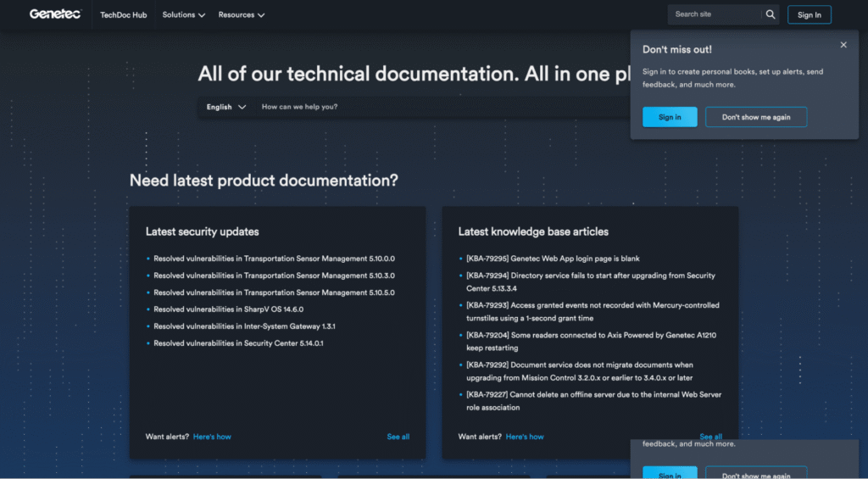This screenshot has height=479, width=868.
Task: Click Here's how under knowledge base articles
Action: (x=525, y=437)
